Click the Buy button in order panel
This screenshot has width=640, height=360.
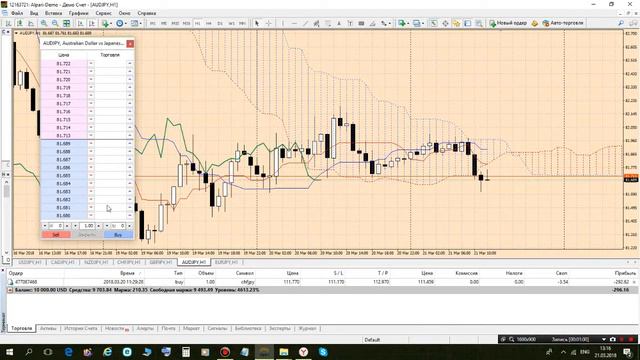[x=118, y=235]
